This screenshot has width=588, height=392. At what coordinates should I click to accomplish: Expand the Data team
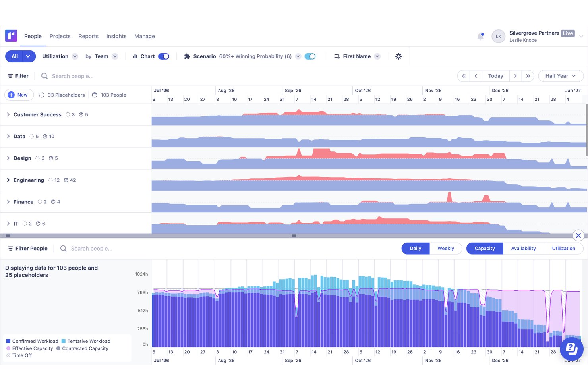click(8, 136)
